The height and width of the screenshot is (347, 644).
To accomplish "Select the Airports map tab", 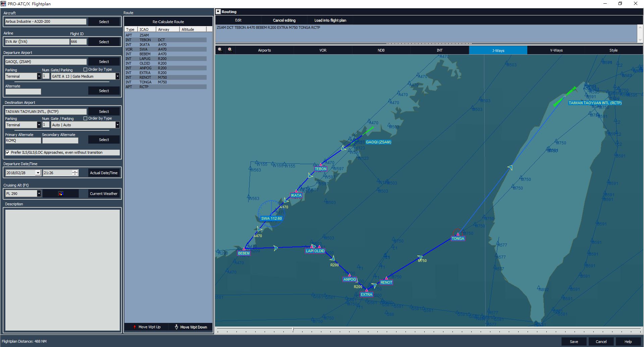I will (x=264, y=50).
